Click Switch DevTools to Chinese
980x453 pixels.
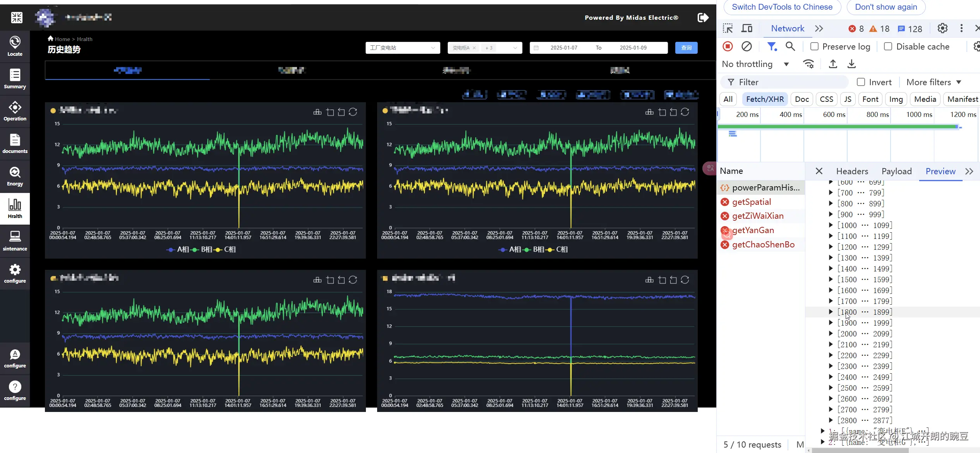click(782, 7)
